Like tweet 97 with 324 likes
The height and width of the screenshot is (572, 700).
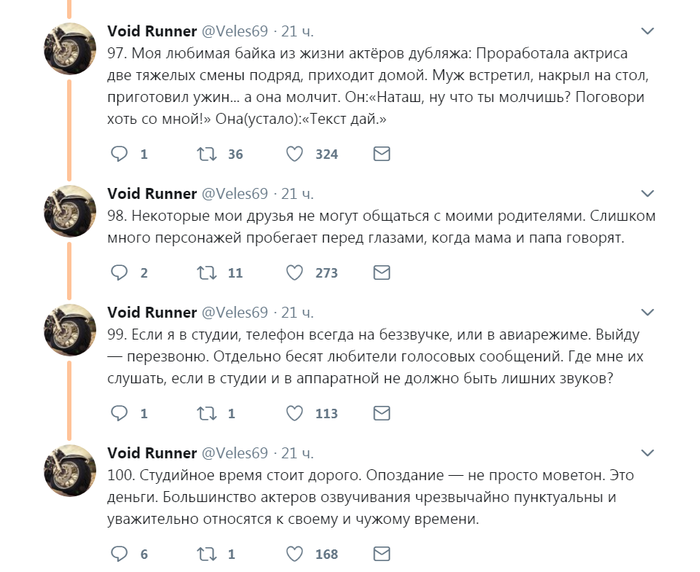pyautogui.click(x=295, y=154)
